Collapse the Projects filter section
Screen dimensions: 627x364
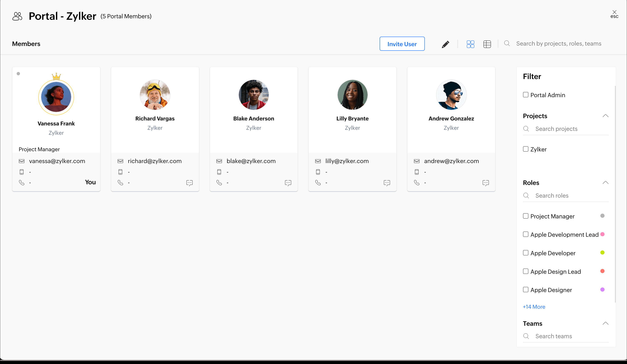(605, 116)
